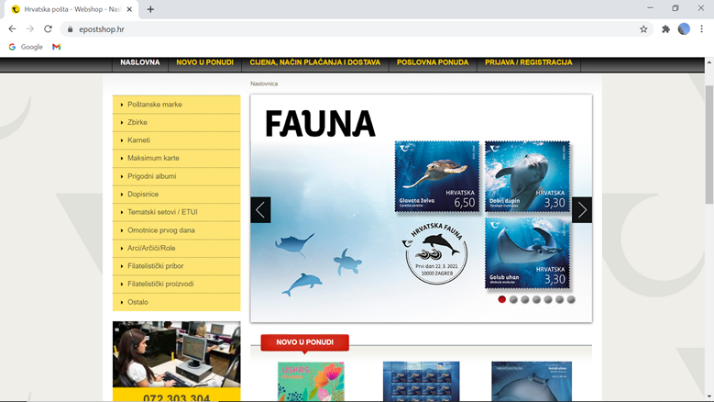Expand the Tematski setovi / ETUI category
714x402 pixels.
pos(162,212)
